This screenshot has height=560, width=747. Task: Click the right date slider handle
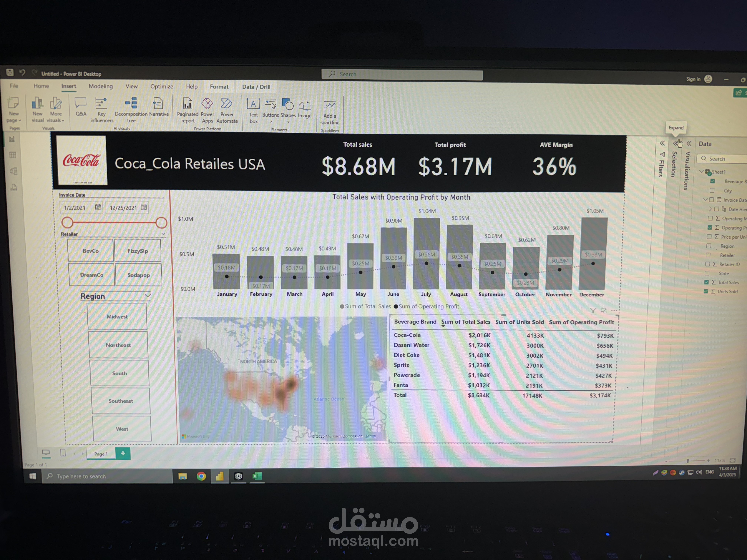[161, 222]
